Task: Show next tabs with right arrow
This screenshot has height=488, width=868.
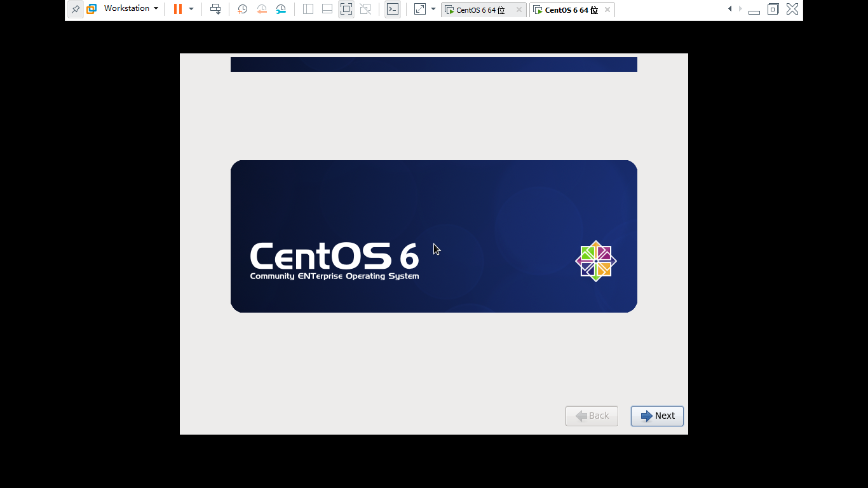Action: pyautogui.click(x=740, y=8)
